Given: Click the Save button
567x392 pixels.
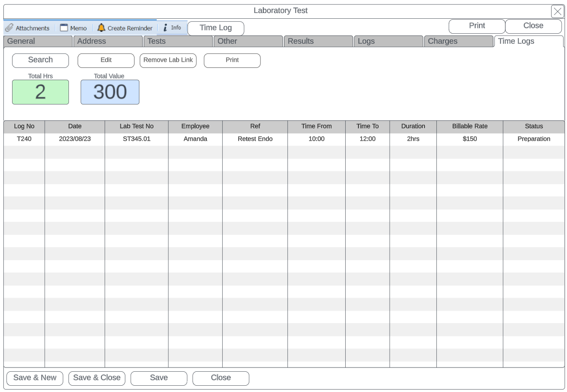Looking at the screenshot, I should [159, 378].
